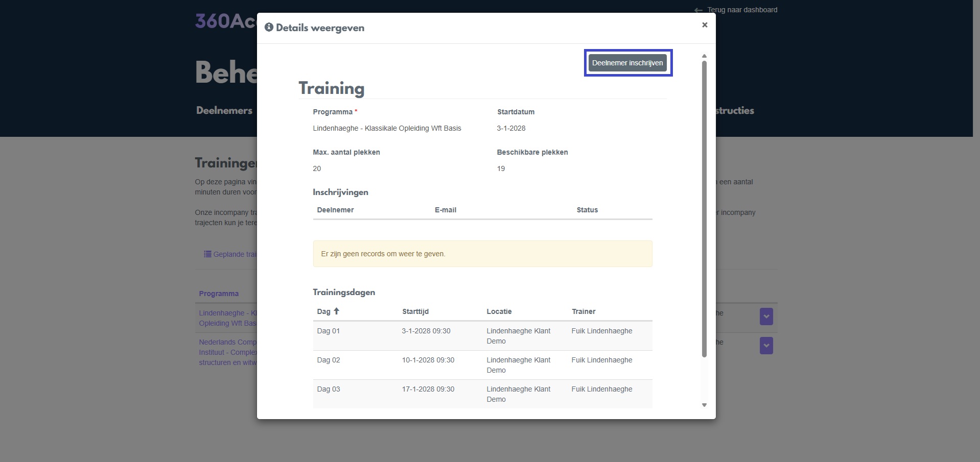Click the Beschikbare plekken value 19

(501, 168)
